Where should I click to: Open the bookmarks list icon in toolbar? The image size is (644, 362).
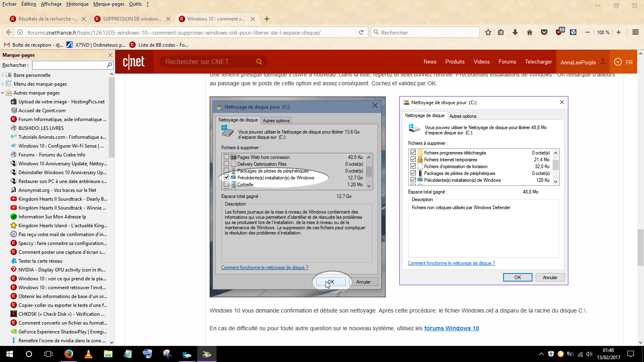[501, 32]
